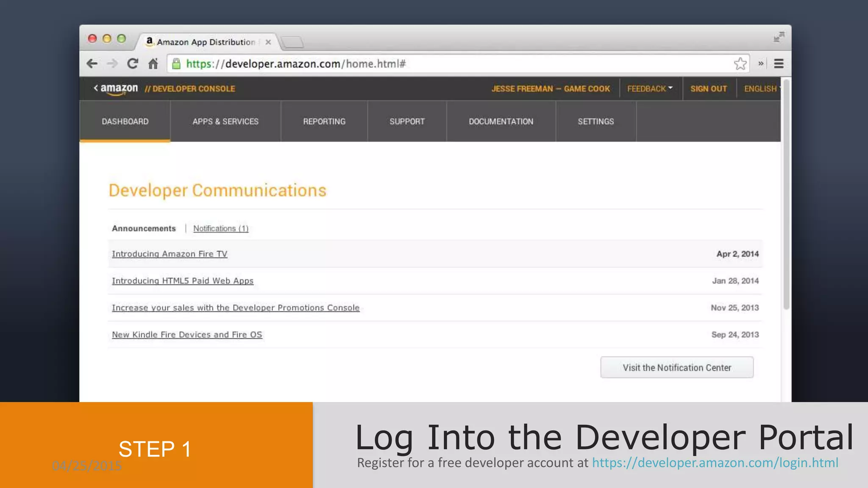Image resolution: width=868 pixels, height=488 pixels.
Task: Open the Documentation tab
Action: click(x=501, y=122)
